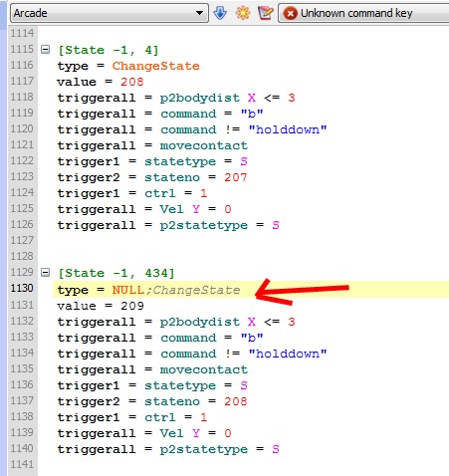Image resolution: width=449 pixels, height=476 pixels.
Task: Click the NULL keyword on highlighted line
Action: coord(128,290)
